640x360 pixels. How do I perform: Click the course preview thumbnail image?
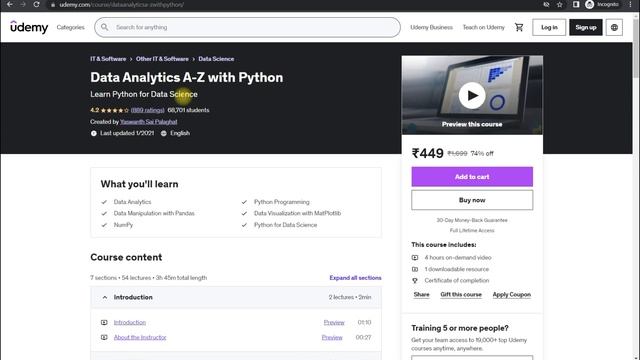click(x=472, y=95)
